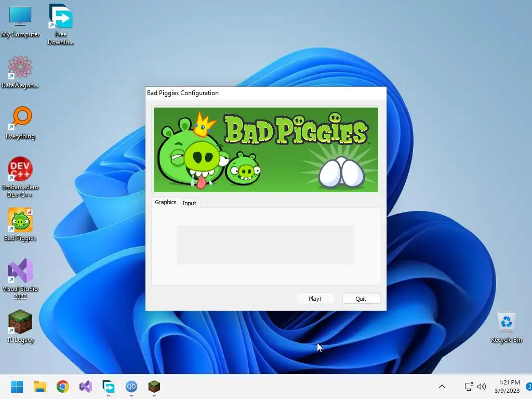Image resolution: width=532 pixels, height=399 pixels.
Task: Switch to the Input tab
Action: pyautogui.click(x=189, y=203)
